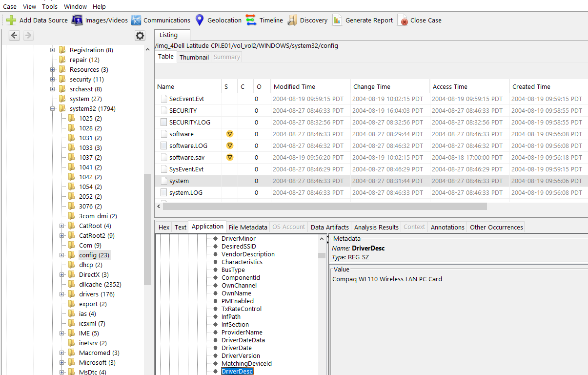Click the drivers folder icon
The height and width of the screenshot is (375, 588).
72,294
